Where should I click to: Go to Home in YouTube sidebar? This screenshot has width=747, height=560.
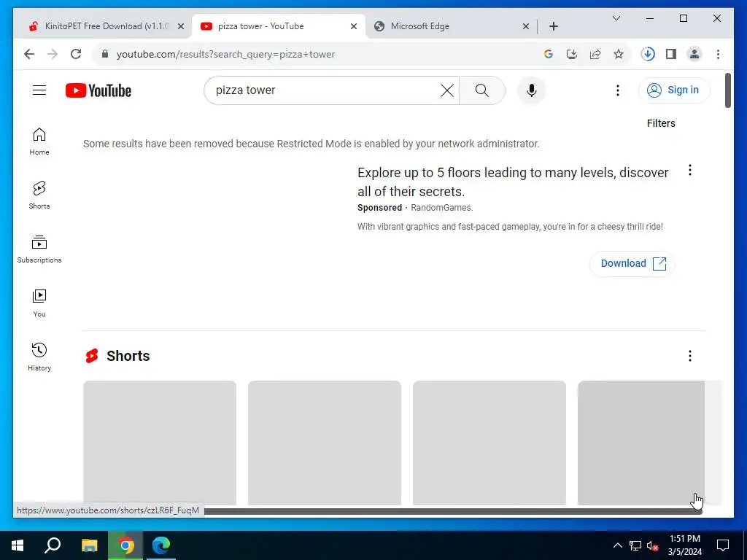tap(39, 141)
